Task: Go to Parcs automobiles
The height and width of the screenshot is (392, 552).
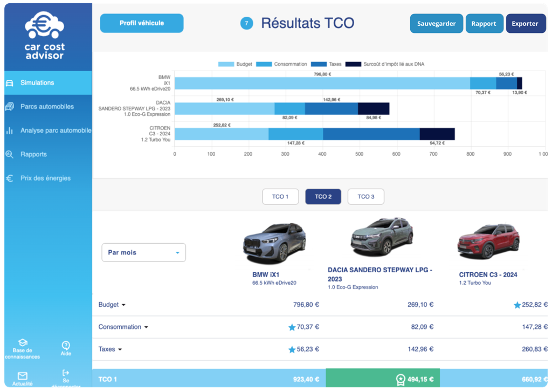Action: pyautogui.click(x=48, y=107)
